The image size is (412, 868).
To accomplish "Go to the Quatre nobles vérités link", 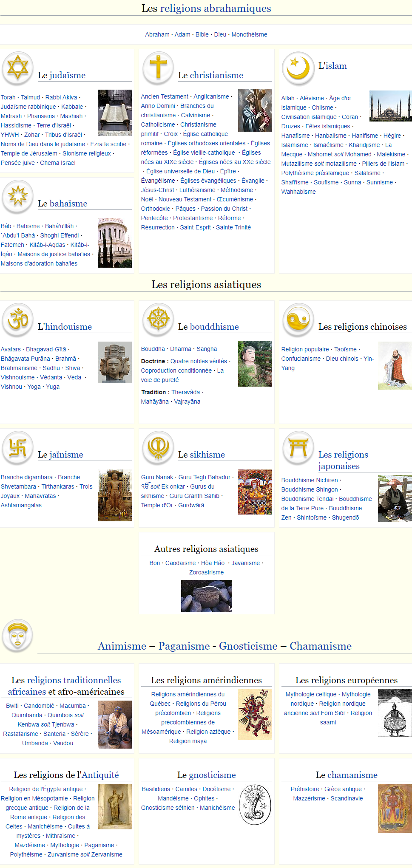I will point(199,361).
